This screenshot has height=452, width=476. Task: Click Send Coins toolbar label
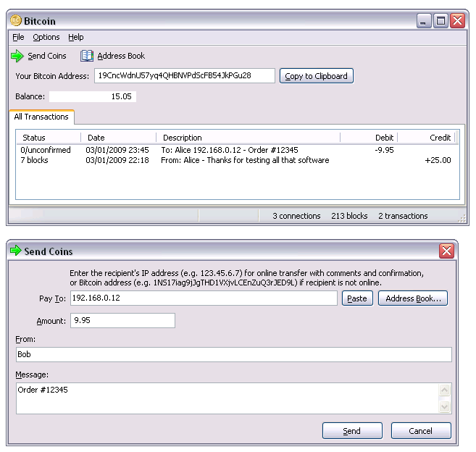coord(47,56)
